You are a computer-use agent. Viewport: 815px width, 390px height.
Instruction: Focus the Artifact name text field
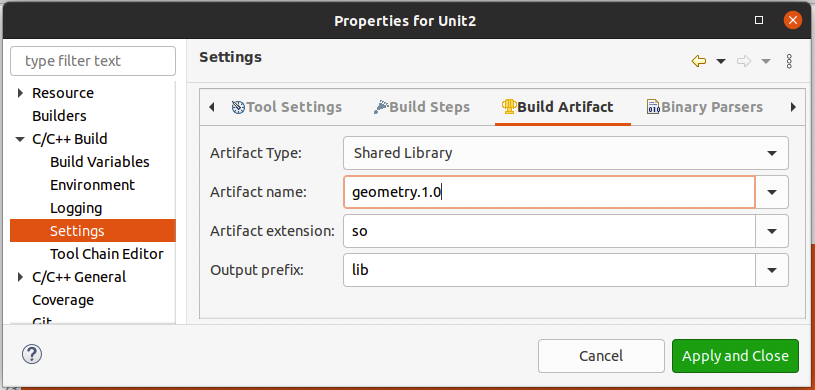coord(549,192)
